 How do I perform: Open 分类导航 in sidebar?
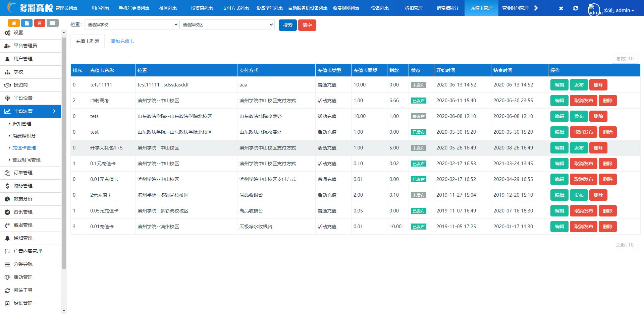pos(31,264)
